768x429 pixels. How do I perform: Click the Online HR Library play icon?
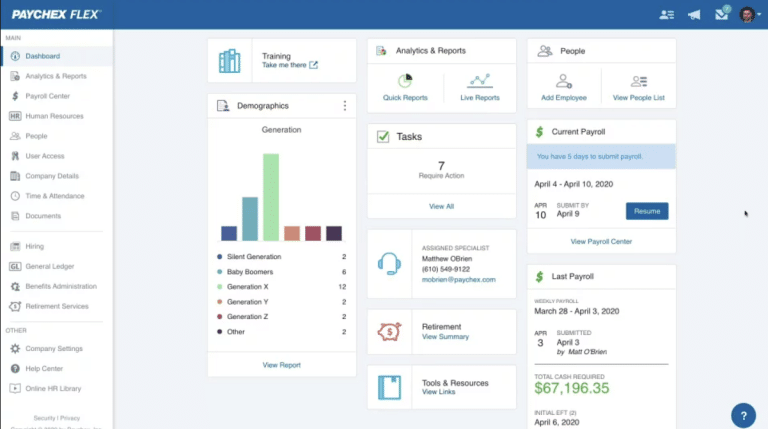(15, 388)
